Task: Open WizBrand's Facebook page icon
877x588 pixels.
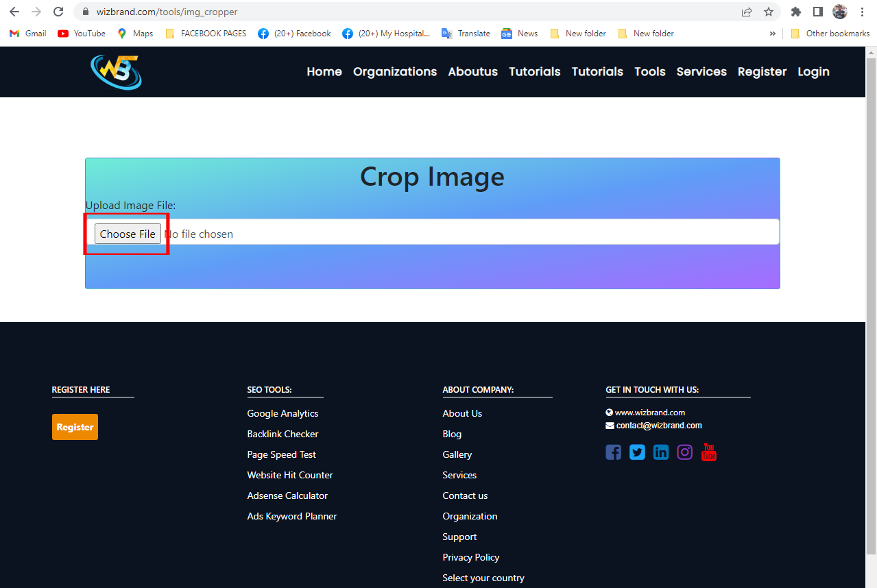Action: click(613, 452)
